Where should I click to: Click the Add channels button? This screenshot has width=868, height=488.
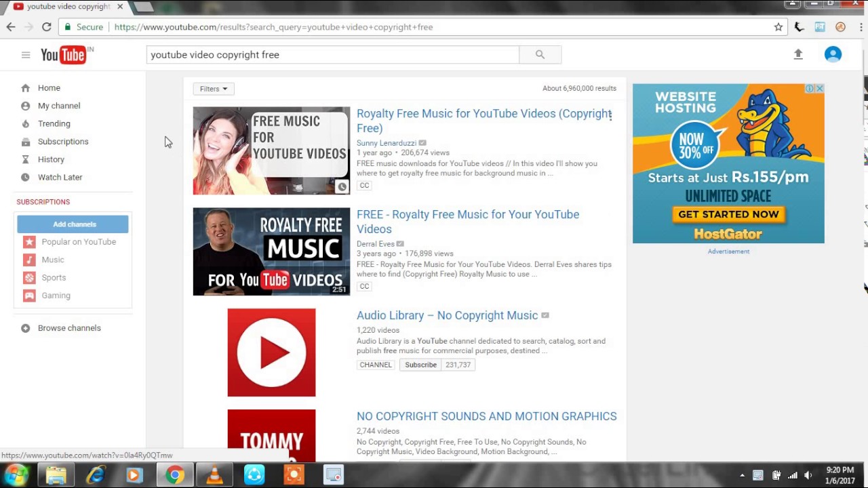[x=73, y=224]
